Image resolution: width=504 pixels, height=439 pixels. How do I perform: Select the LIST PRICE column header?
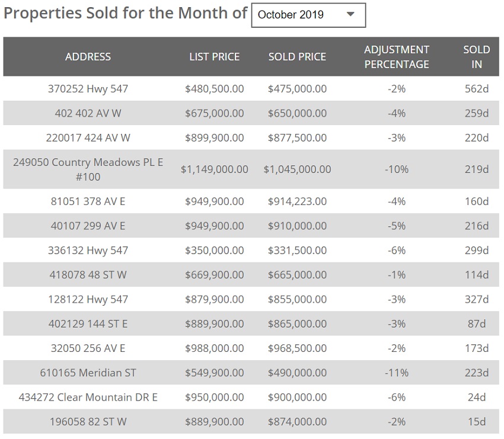pos(214,57)
